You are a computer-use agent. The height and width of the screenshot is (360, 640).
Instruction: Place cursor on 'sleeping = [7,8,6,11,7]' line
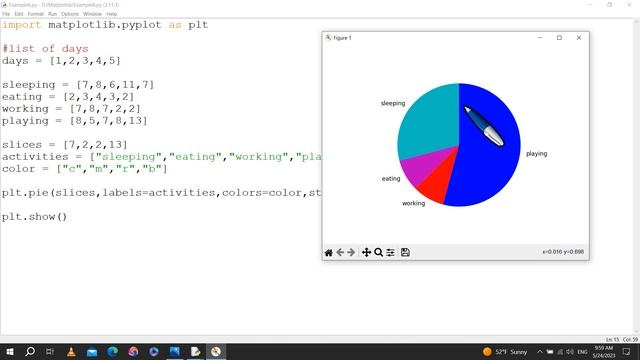point(78,85)
